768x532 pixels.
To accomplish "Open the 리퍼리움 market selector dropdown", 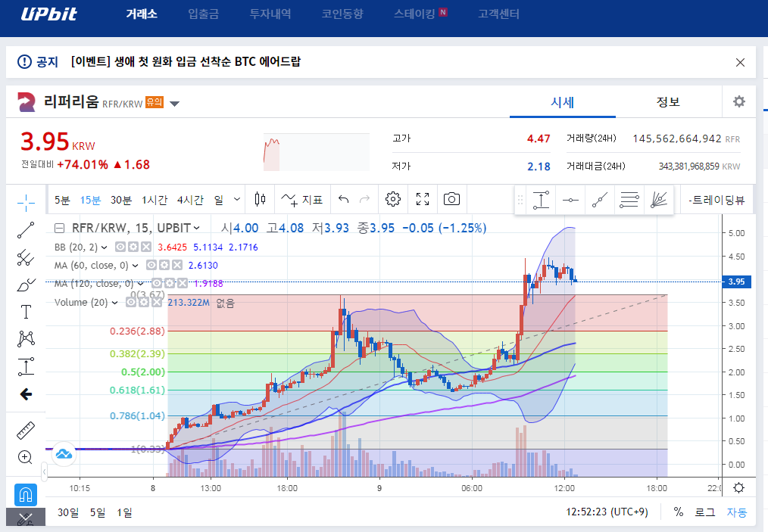I will [174, 103].
